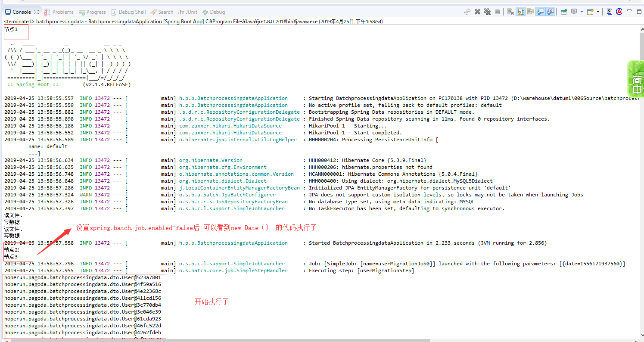Pin the Console view
The image size is (644, 342).
[563, 12]
